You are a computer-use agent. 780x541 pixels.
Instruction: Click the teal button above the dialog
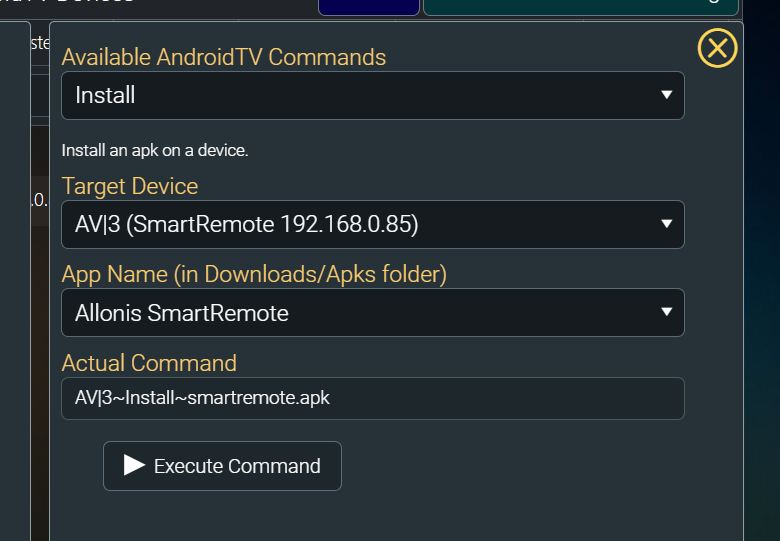pyautogui.click(x=581, y=7)
